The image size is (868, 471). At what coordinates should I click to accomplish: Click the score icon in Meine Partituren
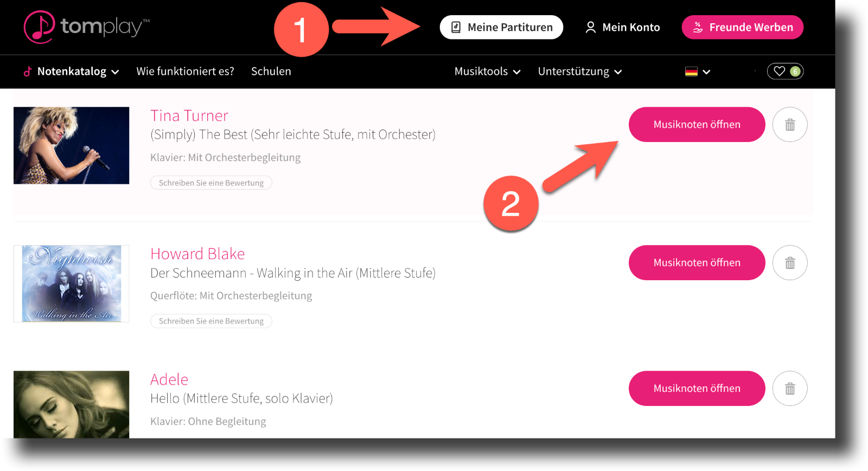(x=456, y=28)
